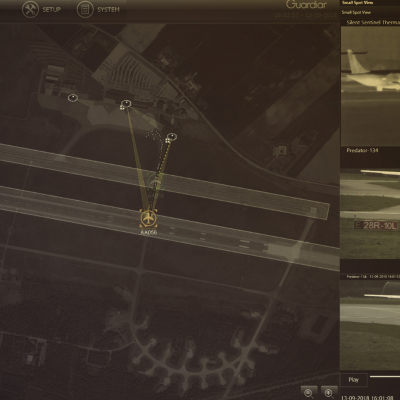400x400 pixels.
Task: Click the Guardian logo
Action: [x=307, y=5]
